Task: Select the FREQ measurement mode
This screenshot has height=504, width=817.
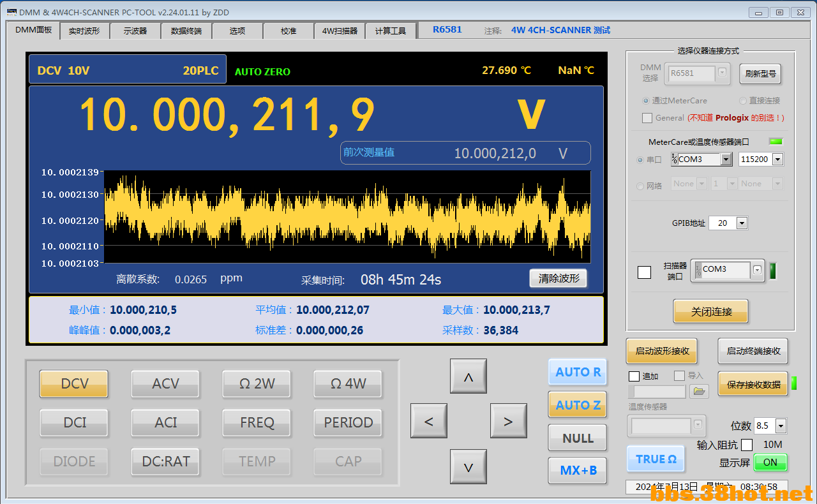Action: coord(257,423)
